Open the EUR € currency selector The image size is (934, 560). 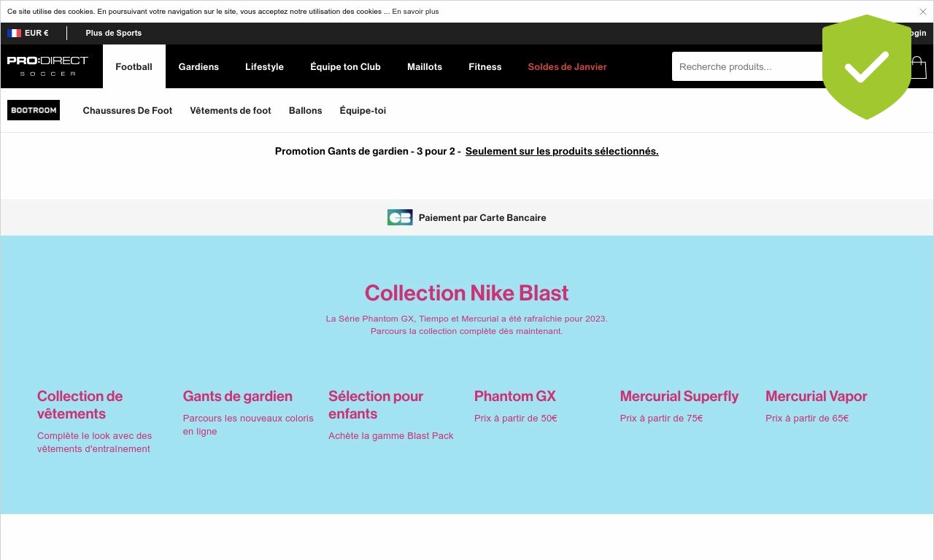point(36,33)
